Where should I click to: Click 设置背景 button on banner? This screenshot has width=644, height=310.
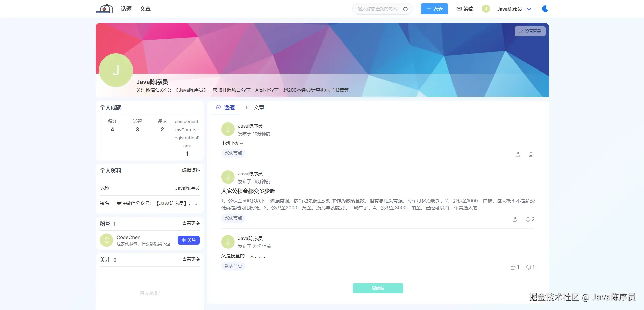(530, 31)
